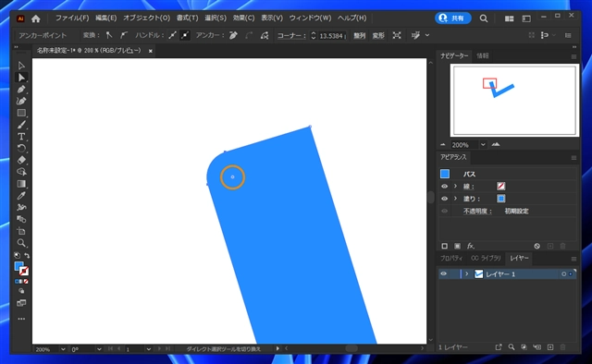This screenshot has width=592, height=364.
Task: Cut path at selected anchor points
Action: click(265, 35)
